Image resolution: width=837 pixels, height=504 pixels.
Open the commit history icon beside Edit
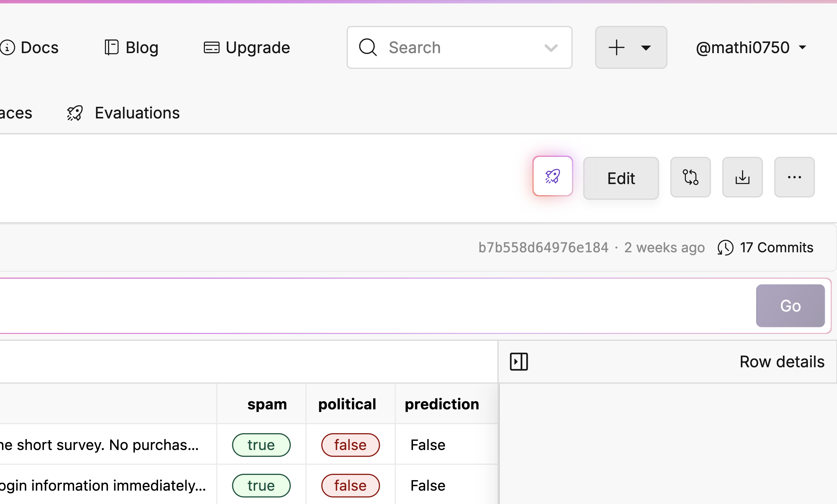coord(690,177)
